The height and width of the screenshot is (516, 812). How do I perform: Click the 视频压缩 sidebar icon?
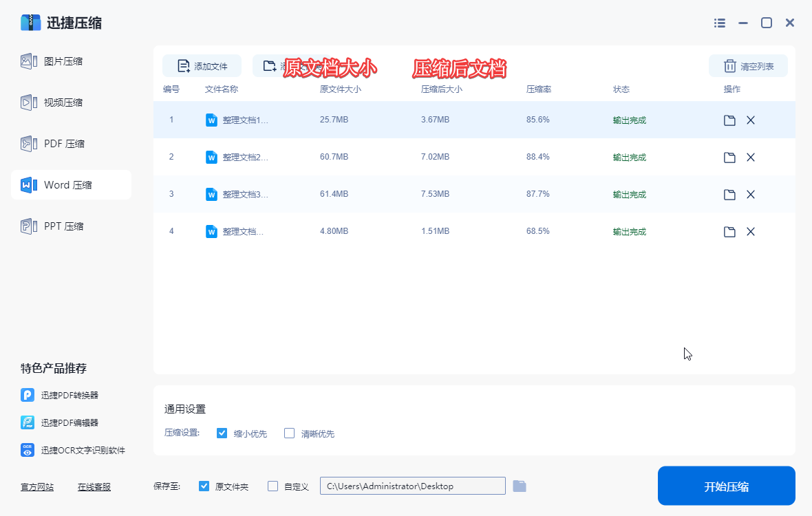[28, 103]
